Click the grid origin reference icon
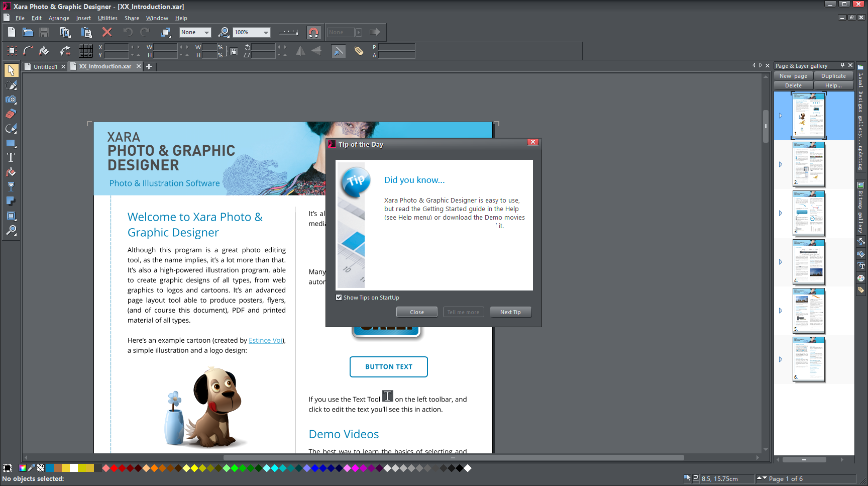The width and height of the screenshot is (868, 486). [86, 51]
